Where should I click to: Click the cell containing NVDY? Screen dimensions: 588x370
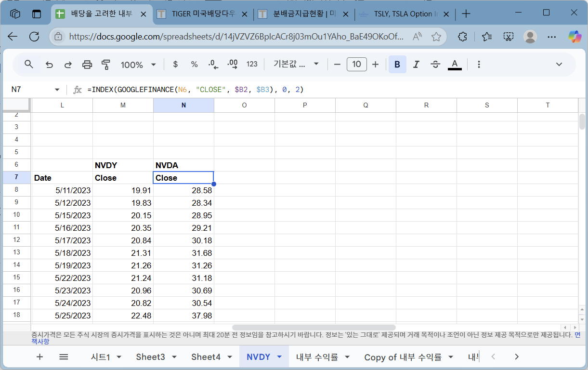(x=123, y=165)
